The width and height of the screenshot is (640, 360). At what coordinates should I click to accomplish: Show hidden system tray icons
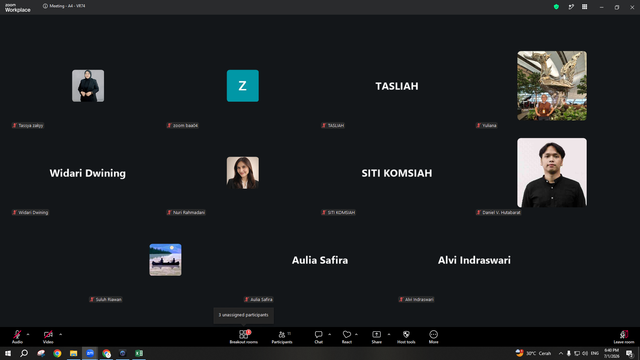561,353
